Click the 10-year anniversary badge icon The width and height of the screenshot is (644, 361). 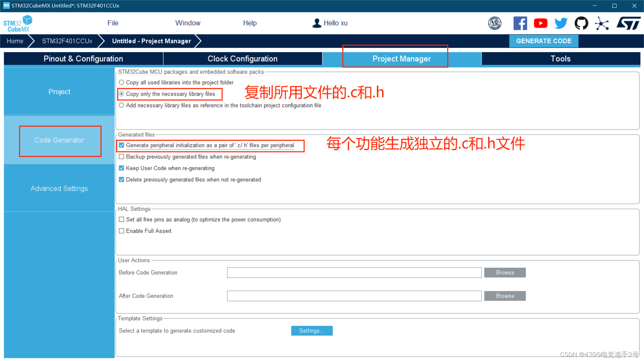pyautogui.click(x=495, y=23)
